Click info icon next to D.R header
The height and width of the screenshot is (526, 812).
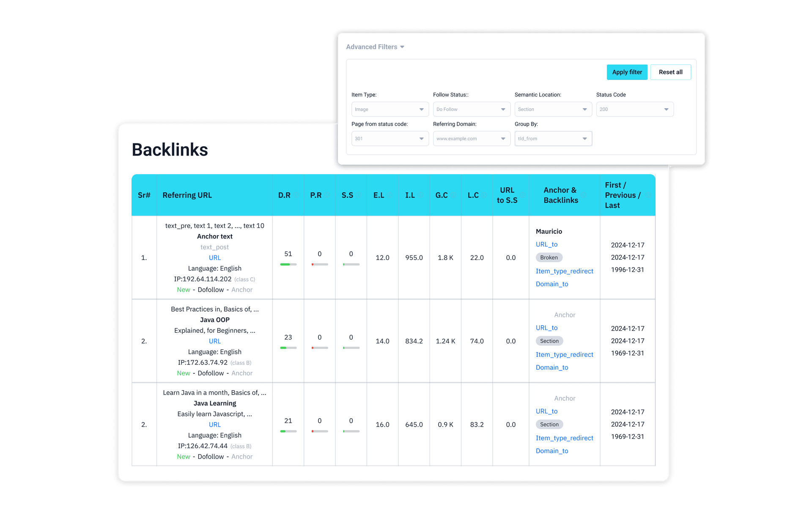296,195
